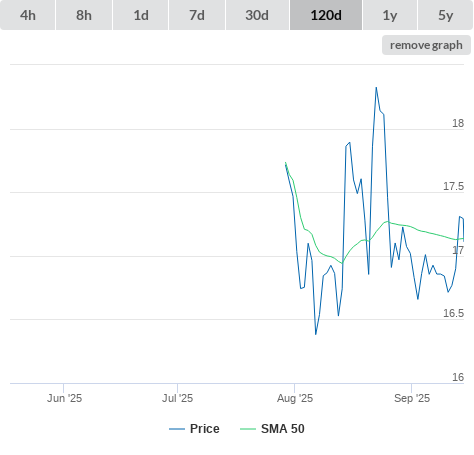Click the Sep '25 axis label

tap(412, 398)
